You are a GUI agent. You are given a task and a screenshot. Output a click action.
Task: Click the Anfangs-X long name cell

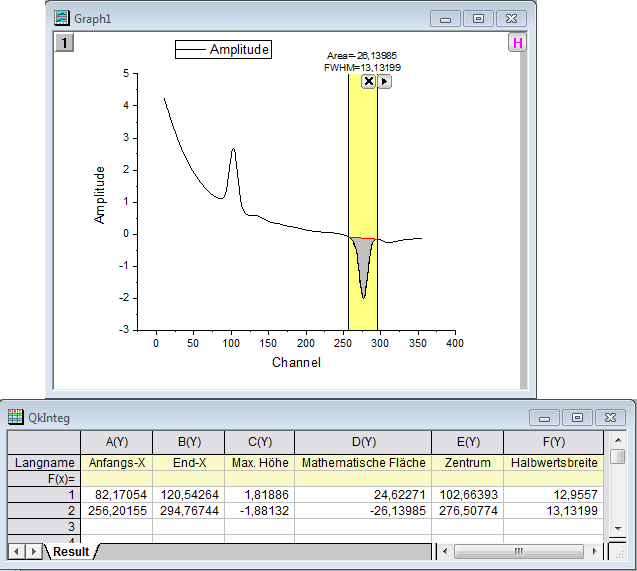click(117, 463)
